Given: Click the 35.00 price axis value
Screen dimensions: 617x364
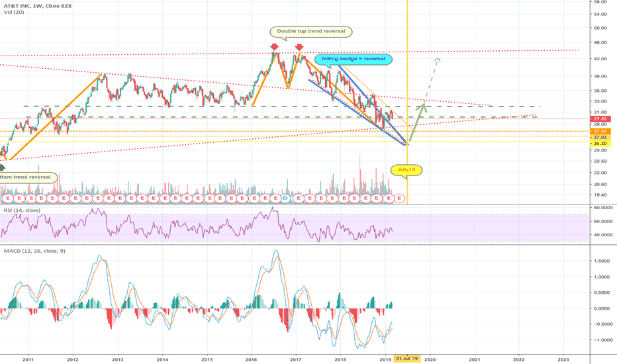Looking at the screenshot, I should coord(600,91).
